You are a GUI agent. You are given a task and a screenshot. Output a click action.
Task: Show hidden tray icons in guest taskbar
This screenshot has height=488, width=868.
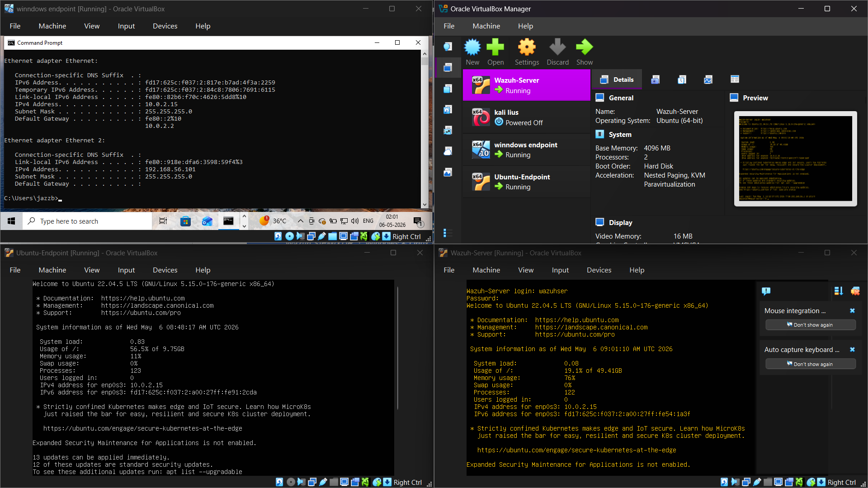[x=300, y=221]
